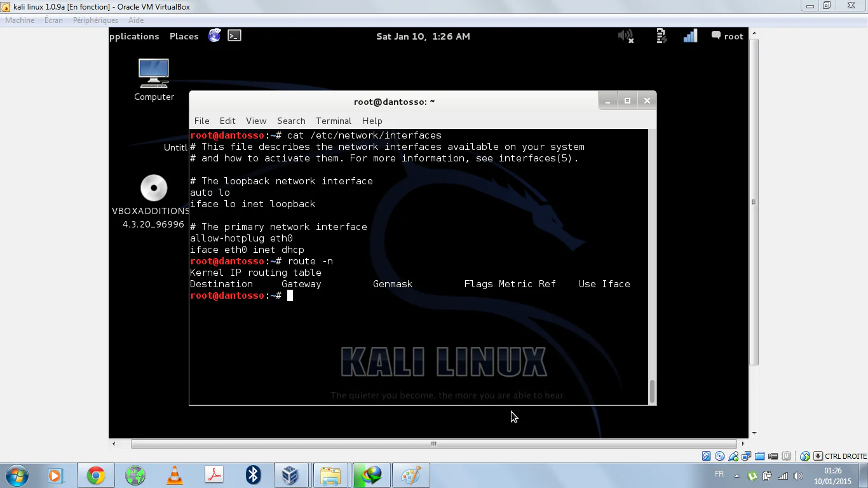Click the network adapters icon in VirtualBox status bar
The width and height of the screenshot is (868, 488).
pos(746,456)
